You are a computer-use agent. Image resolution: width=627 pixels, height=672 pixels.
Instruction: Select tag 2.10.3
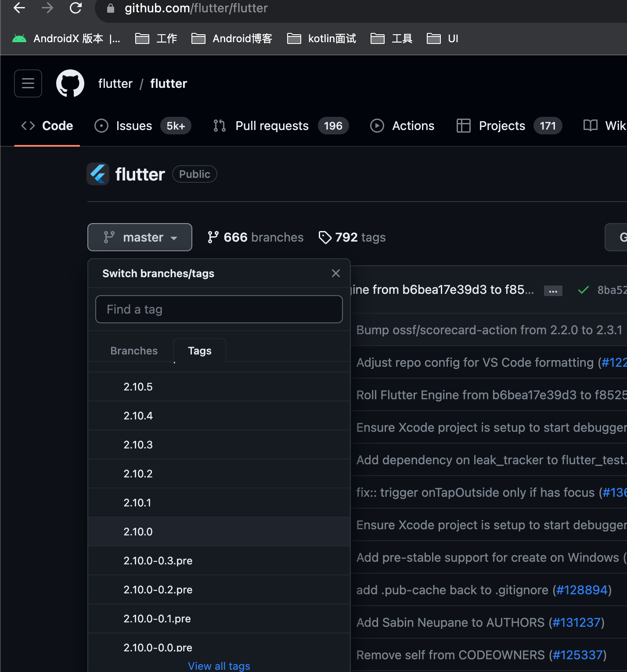(x=219, y=444)
